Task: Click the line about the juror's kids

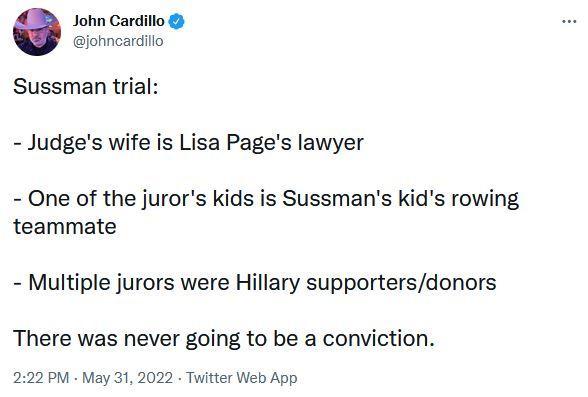Action: click(x=266, y=212)
